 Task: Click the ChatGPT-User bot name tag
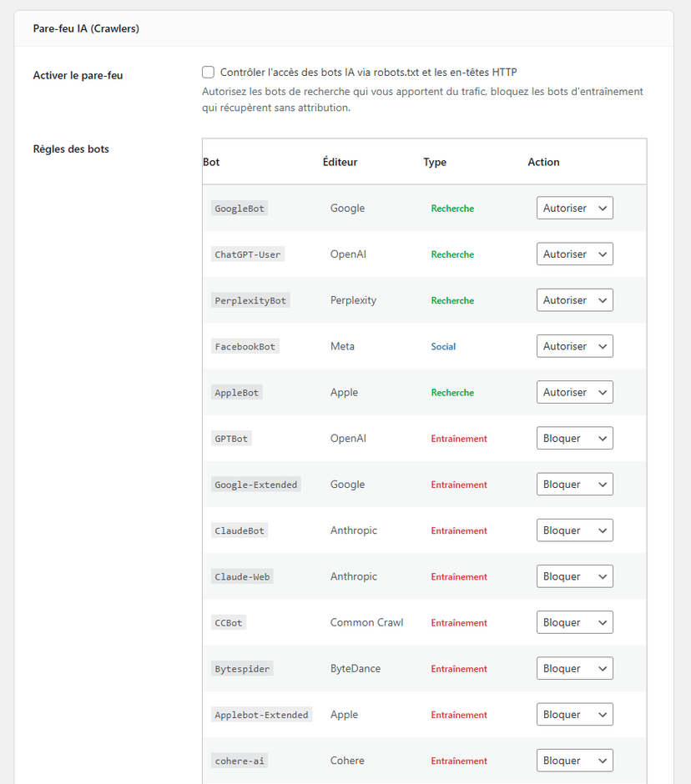[248, 254]
